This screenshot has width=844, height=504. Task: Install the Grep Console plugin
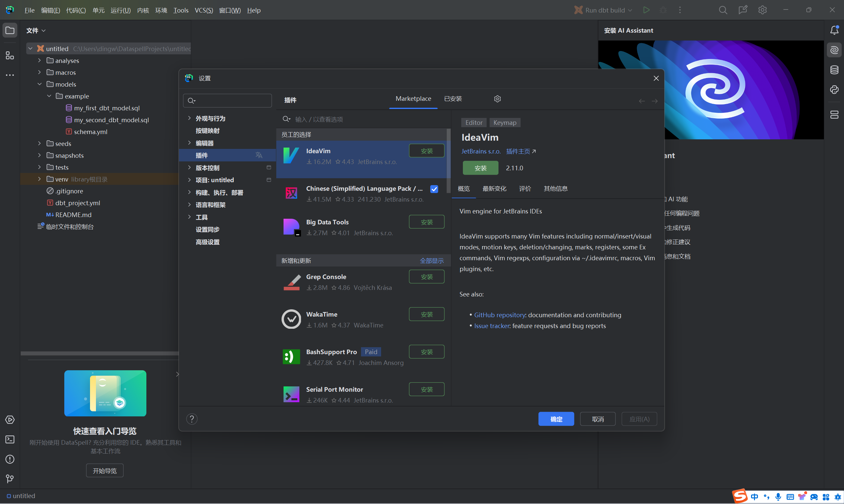click(x=426, y=277)
